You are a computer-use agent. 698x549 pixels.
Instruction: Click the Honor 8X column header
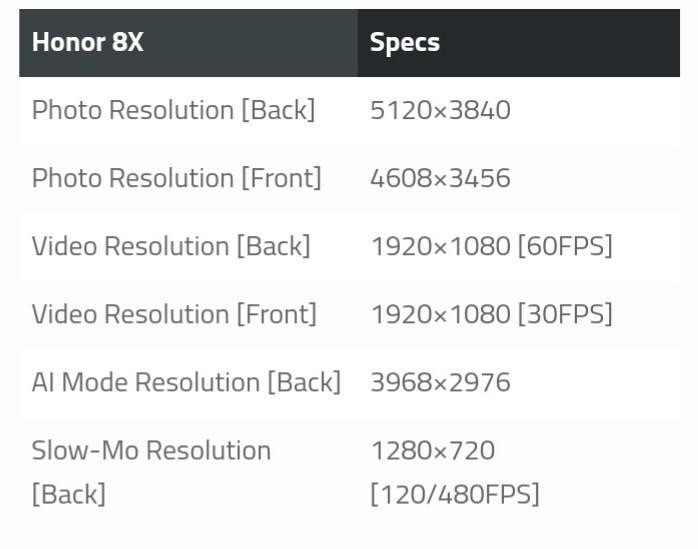pos(87,43)
